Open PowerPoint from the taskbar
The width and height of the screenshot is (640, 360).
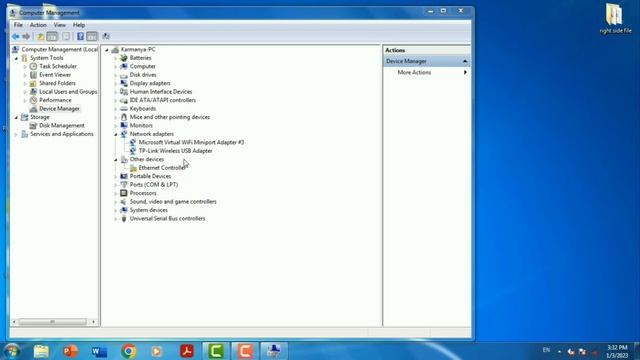coord(70,351)
